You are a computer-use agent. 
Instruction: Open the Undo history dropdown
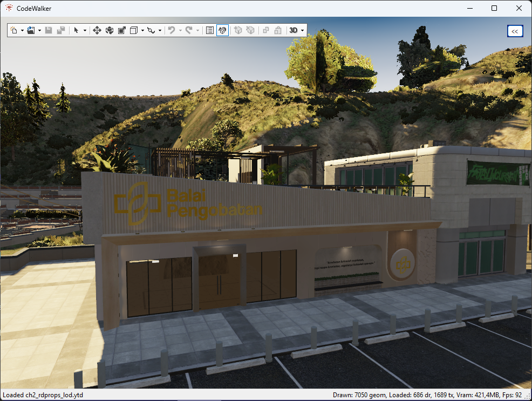tap(181, 31)
